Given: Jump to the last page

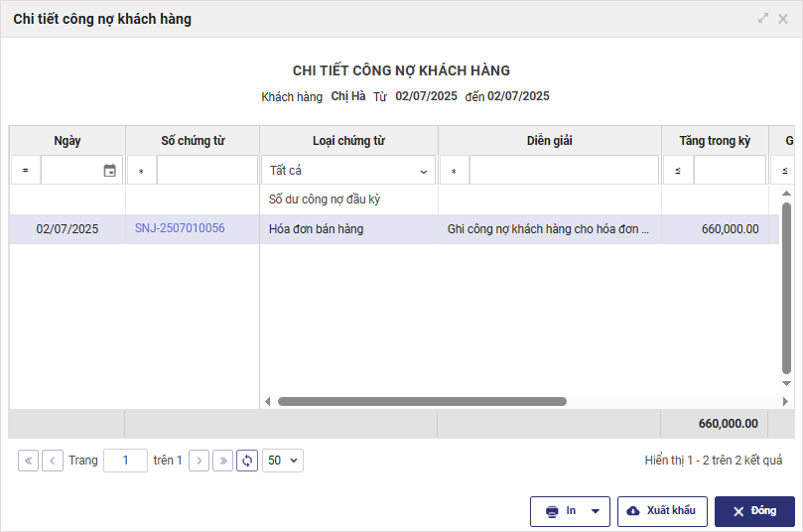Looking at the screenshot, I should pos(223,461).
